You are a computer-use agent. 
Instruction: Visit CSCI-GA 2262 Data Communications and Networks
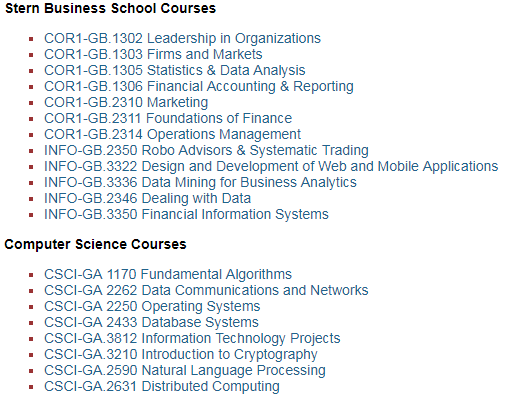206,290
